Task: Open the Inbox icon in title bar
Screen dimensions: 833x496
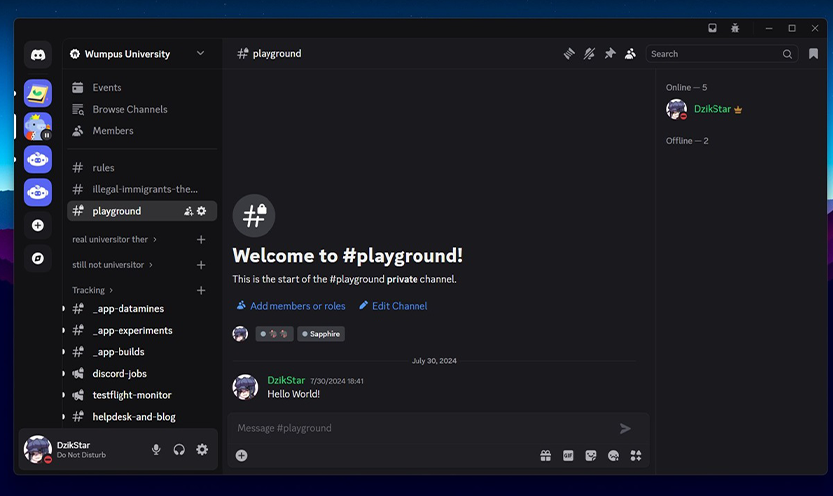Action: coord(712,28)
